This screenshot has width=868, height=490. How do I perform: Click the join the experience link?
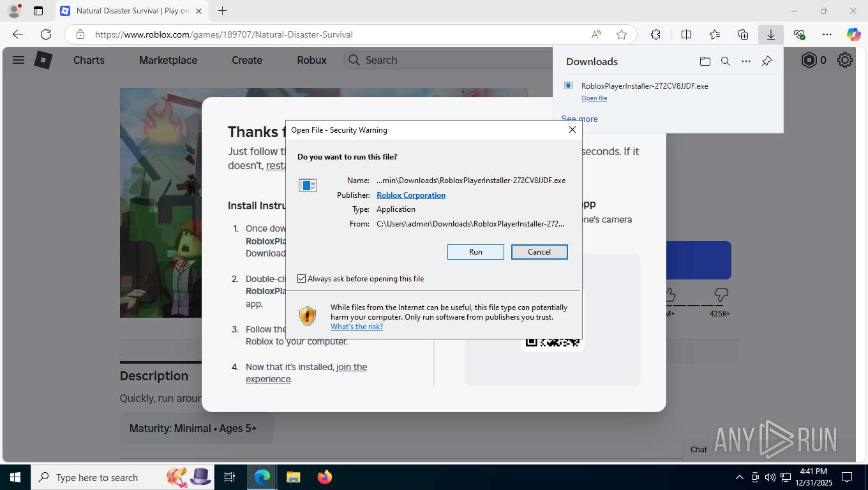(x=306, y=373)
